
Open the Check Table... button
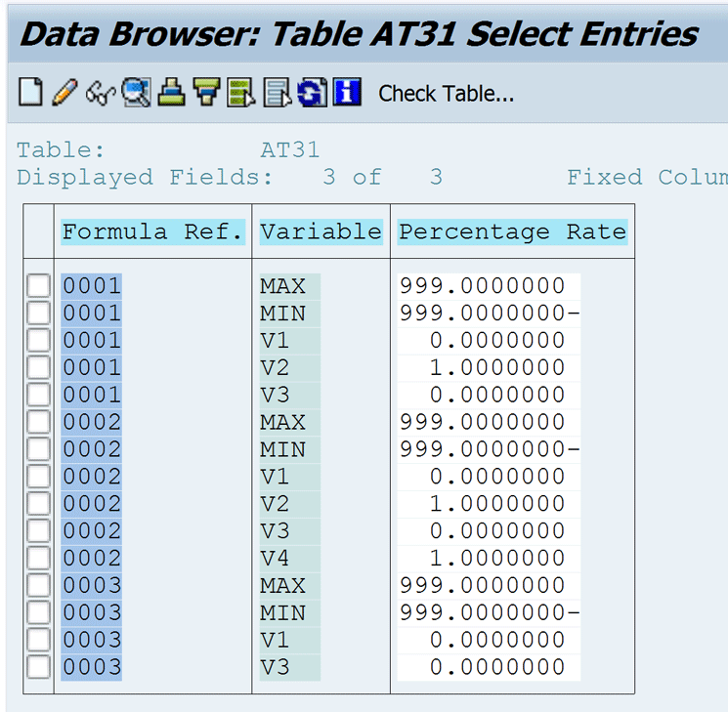pos(447,94)
